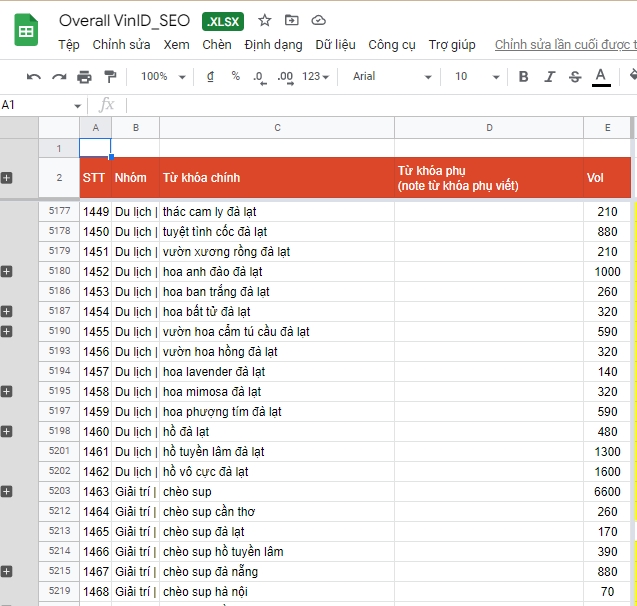
Task: Open the text color picker
Action: [601, 77]
